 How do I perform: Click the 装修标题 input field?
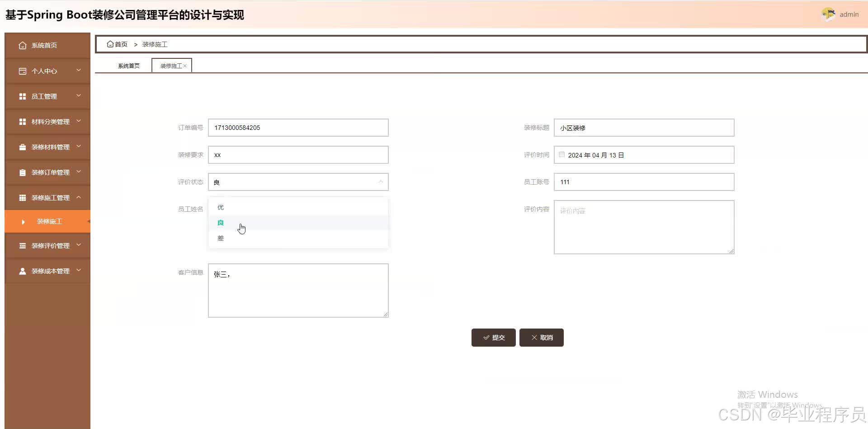click(x=644, y=128)
